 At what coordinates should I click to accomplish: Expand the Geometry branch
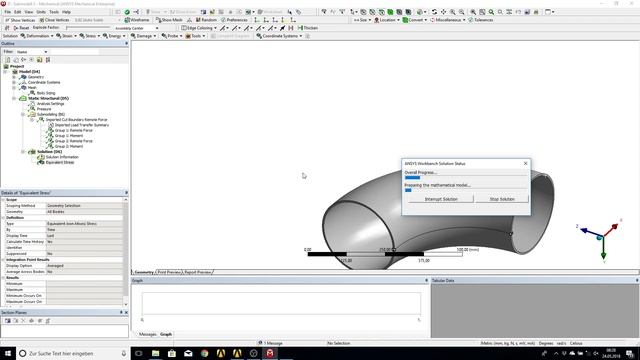[14, 77]
